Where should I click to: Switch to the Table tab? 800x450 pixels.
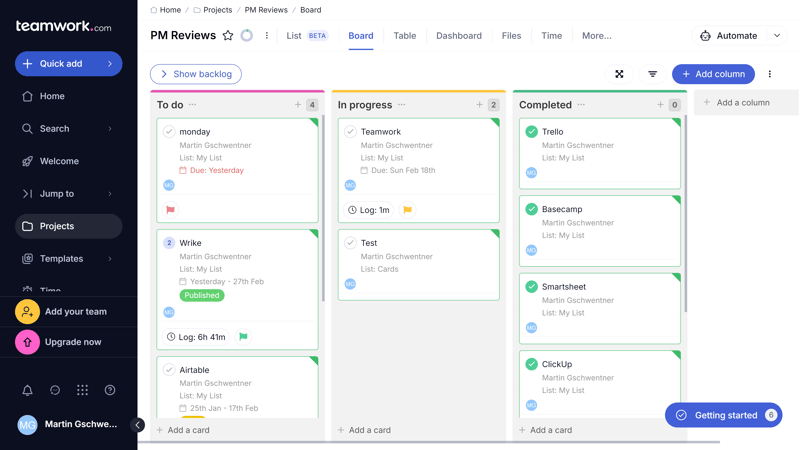pos(405,36)
